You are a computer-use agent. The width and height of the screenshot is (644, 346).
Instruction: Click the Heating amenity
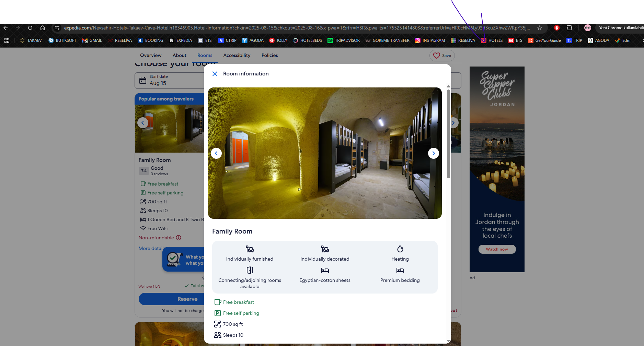[400, 253]
